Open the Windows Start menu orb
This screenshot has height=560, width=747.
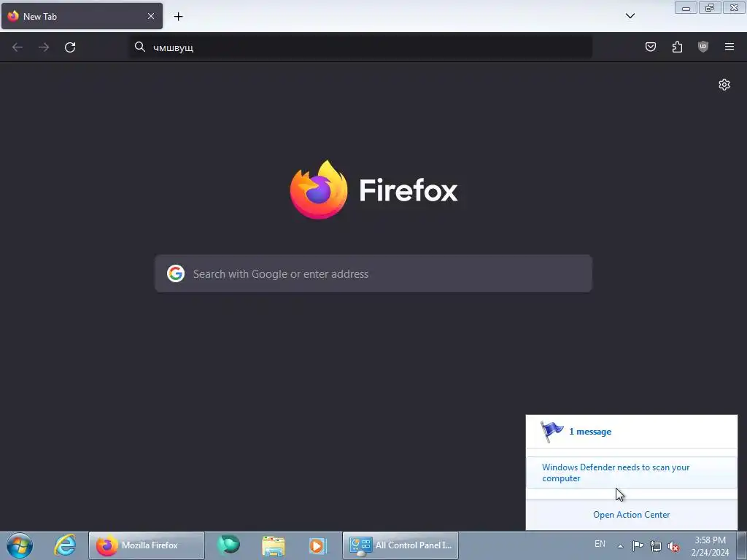(x=20, y=545)
